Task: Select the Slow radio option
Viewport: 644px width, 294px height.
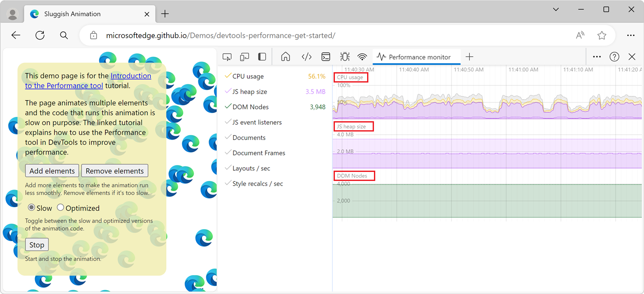Action: pyautogui.click(x=31, y=208)
